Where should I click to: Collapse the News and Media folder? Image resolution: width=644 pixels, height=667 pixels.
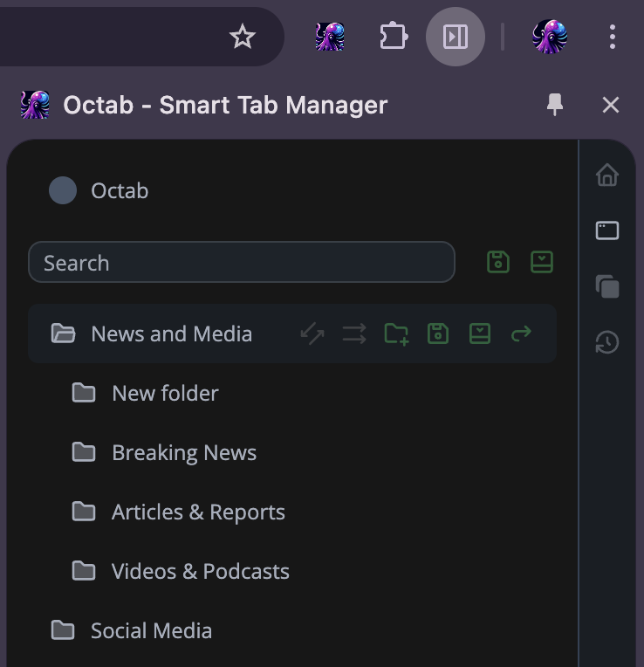(63, 333)
